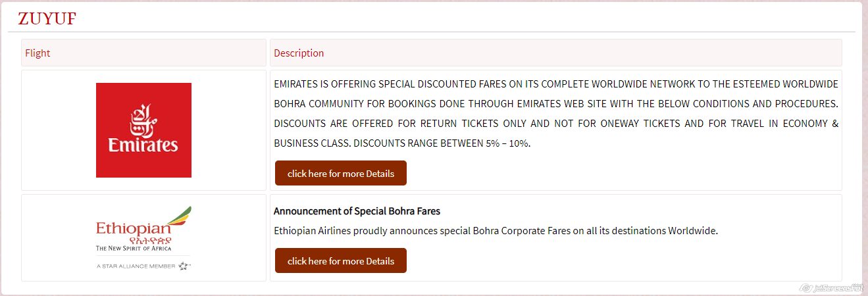Click 'The New Spirit of Africa' tagline

pos(134,249)
